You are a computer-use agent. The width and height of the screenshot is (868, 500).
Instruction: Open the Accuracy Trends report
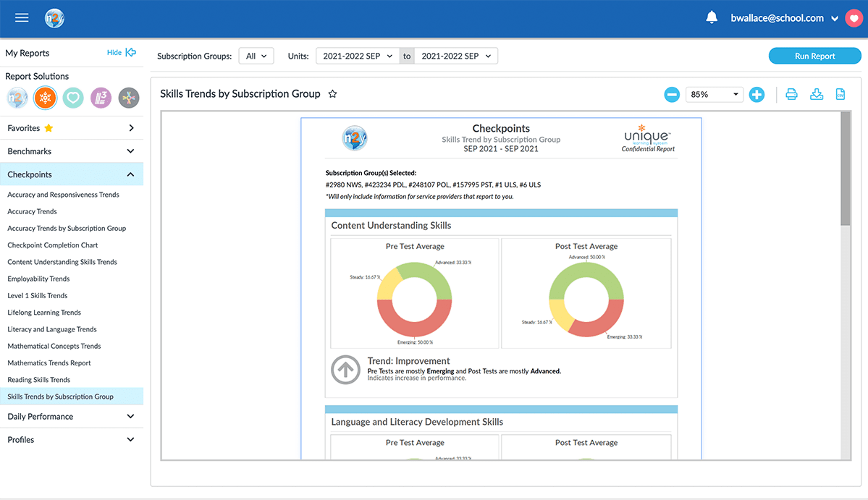point(32,211)
